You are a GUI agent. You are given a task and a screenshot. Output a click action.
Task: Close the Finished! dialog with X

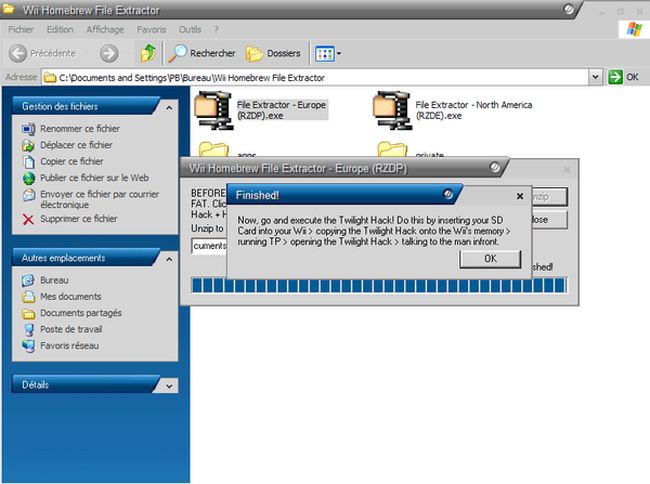pos(520,196)
